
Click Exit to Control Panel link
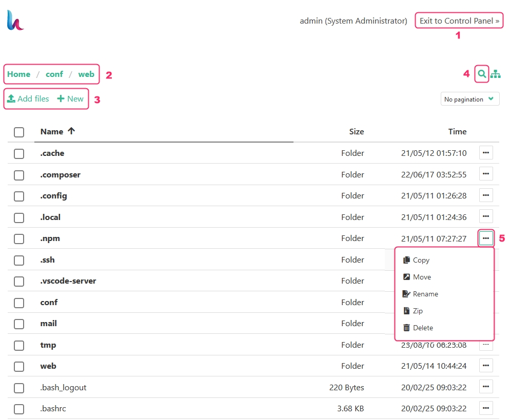coord(459,21)
